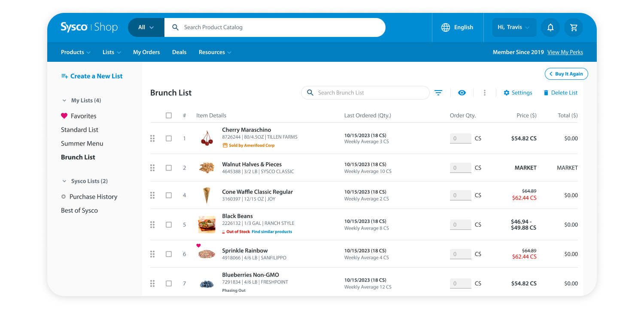Grab the drag handle for Black Beans

tap(152, 224)
